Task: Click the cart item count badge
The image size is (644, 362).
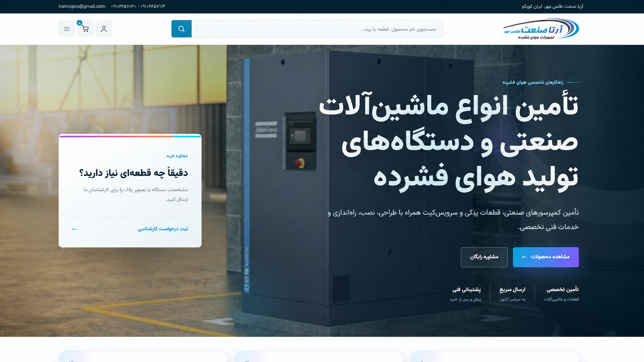Action: tap(79, 23)
